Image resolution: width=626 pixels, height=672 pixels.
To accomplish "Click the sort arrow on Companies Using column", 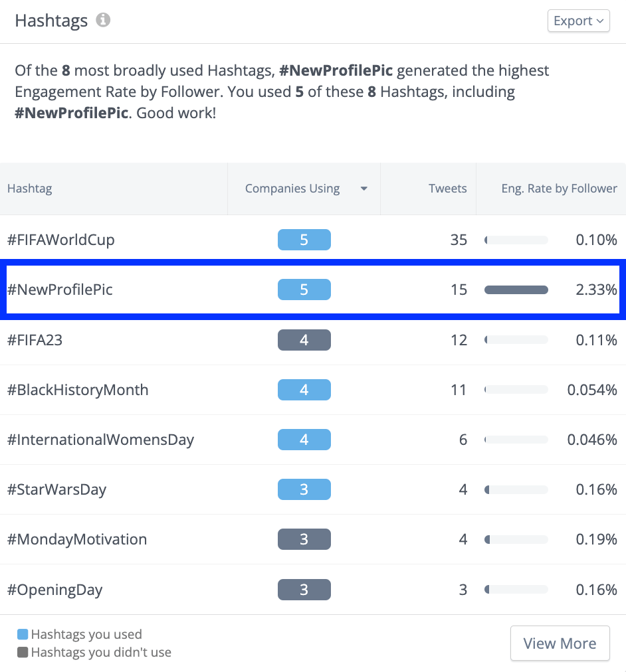I will pos(364,189).
